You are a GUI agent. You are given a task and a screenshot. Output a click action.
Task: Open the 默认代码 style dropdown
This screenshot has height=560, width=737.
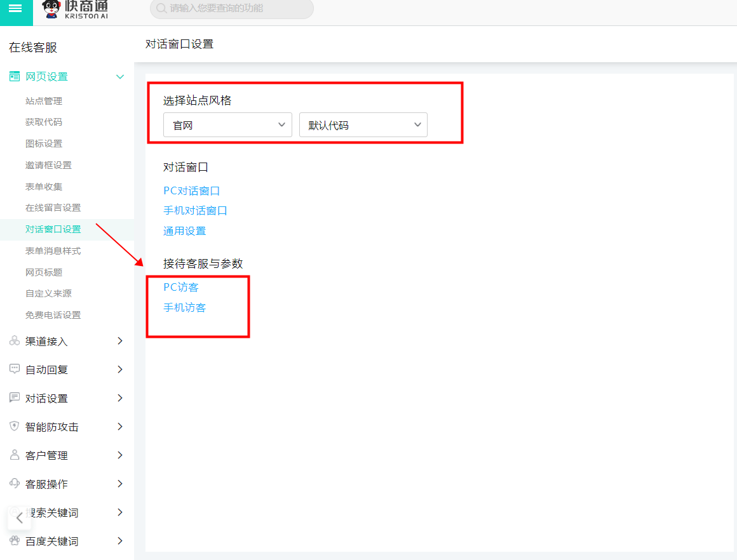363,125
